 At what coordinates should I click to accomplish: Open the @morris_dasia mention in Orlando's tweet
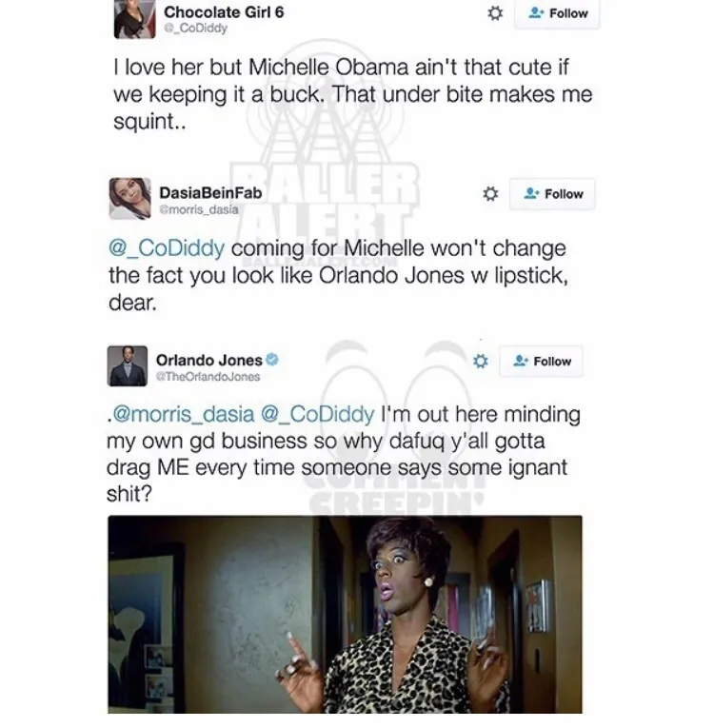coord(183,414)
